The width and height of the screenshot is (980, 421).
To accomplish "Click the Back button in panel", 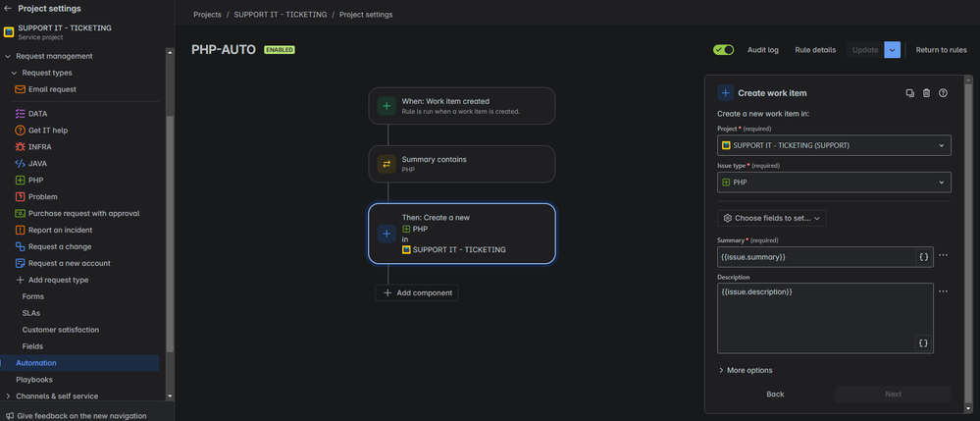I will click(x=775, y=395).
